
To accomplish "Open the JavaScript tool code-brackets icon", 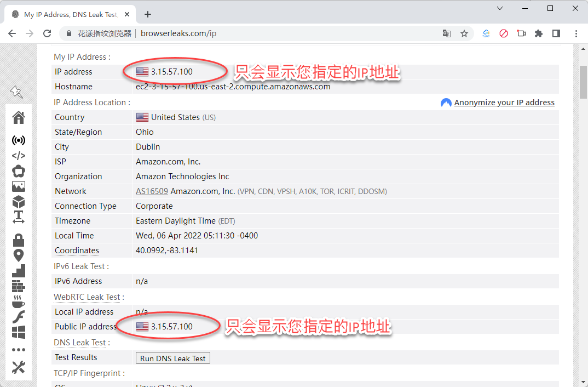I will [x=19, y=155].
